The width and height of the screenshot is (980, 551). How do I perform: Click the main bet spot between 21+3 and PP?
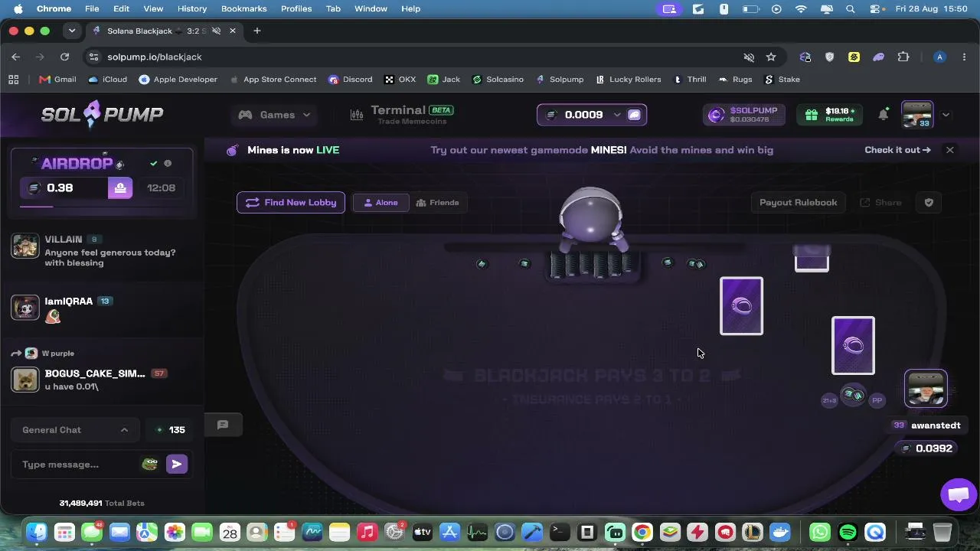tap(853, 396)
